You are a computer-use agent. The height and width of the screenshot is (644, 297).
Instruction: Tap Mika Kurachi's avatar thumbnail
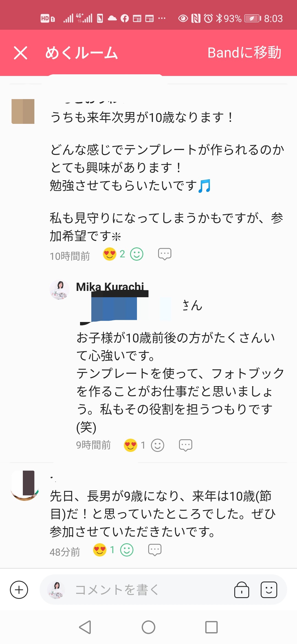(x=60, y=290)
